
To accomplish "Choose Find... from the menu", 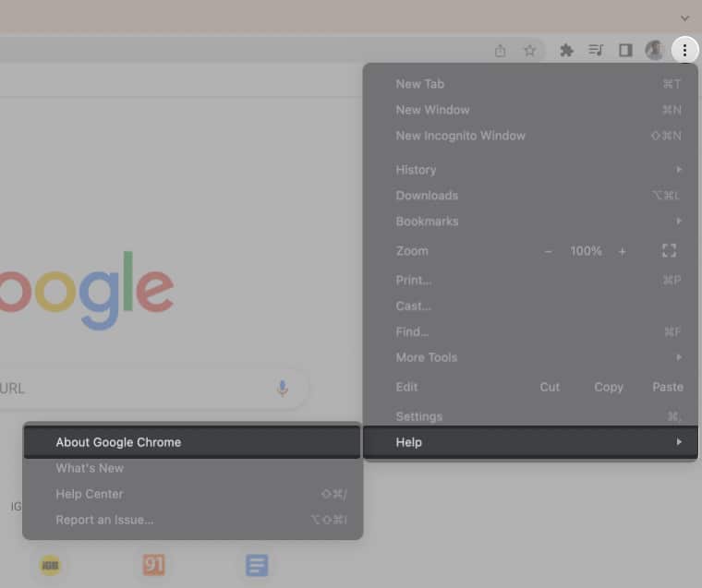I will (x=530, y=332).
